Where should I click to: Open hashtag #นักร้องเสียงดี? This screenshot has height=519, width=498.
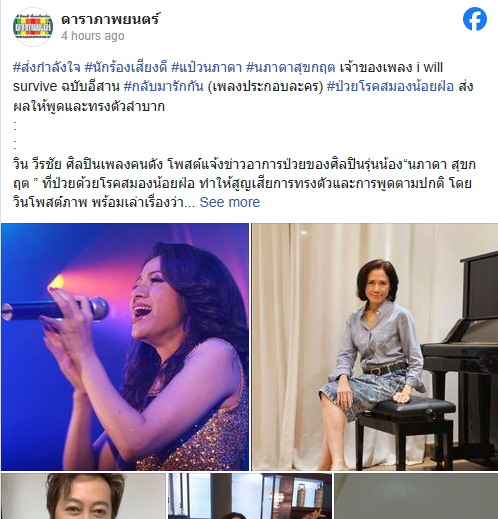(126, 67)
